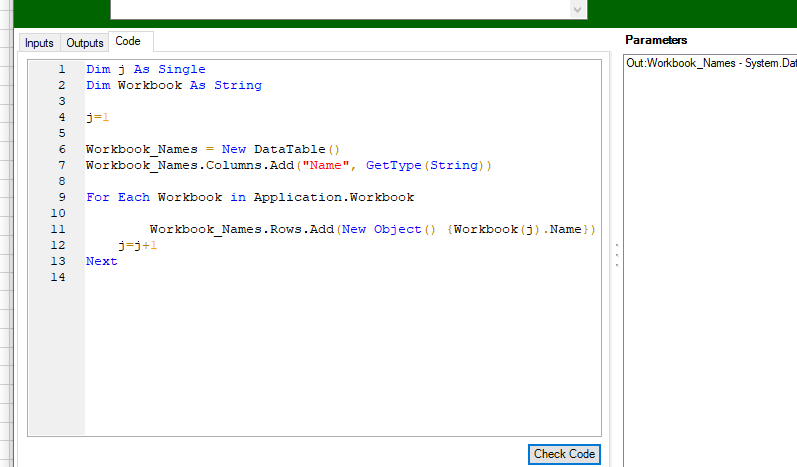This screenshot has width=797, height=467.
Task: Open the dropdown arrow at the top
Action: coord(577,9)
